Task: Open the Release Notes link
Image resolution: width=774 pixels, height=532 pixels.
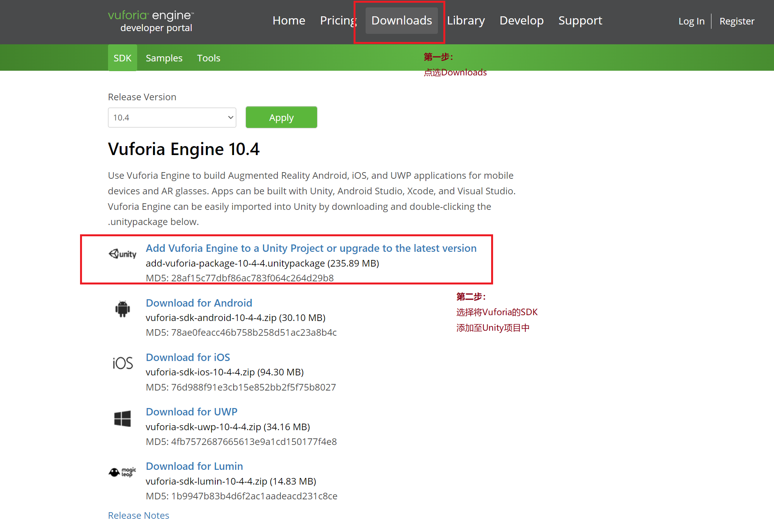Action: point(138,515)
